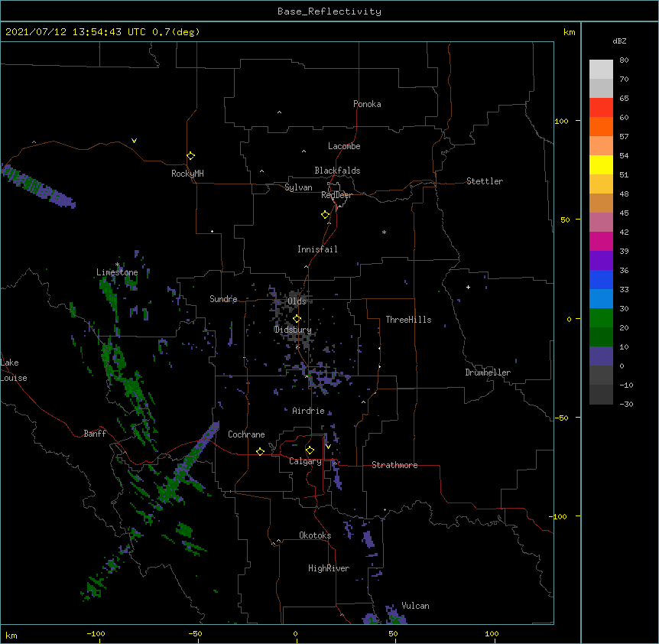Click the Sundre city label
This screenshot has height=644, width=659.
(x=223, y=299)
